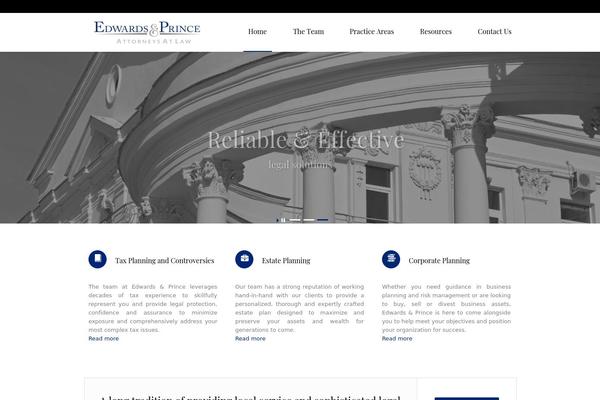Viewport: 600px width, 400px height.
Task: Click the Estate Planning briefcase icon
Action: [x=244, y=259]
